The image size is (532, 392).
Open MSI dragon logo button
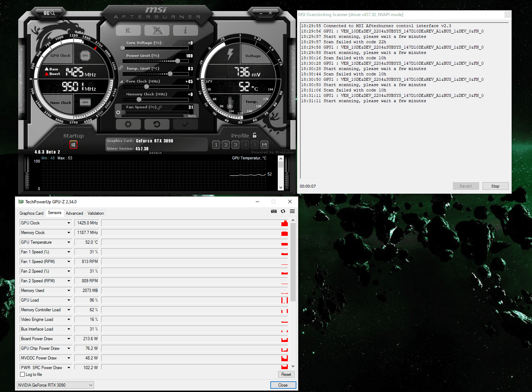click(157, 30)
